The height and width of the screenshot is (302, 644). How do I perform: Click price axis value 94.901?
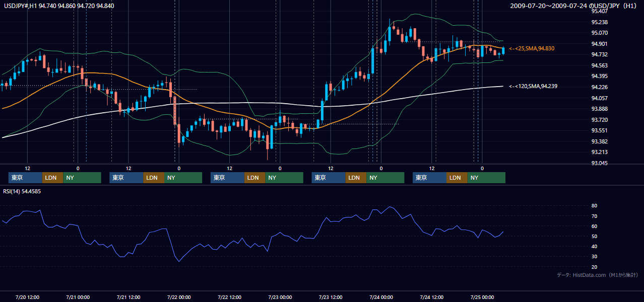point(600,44)
